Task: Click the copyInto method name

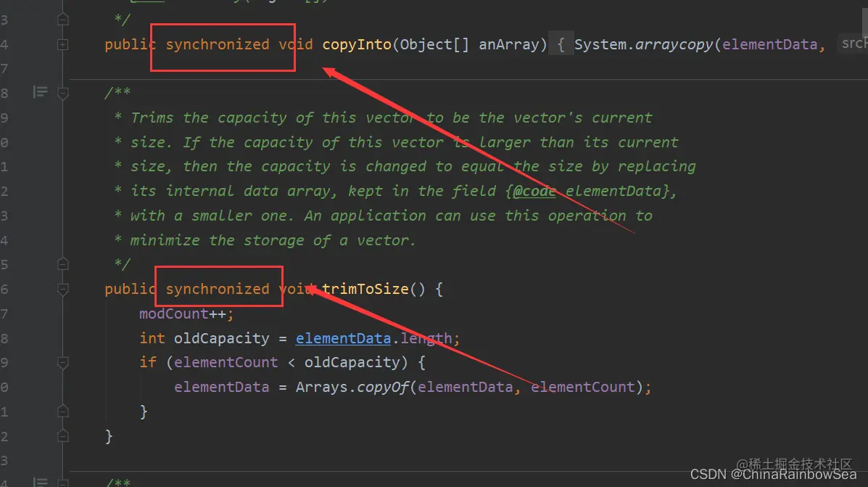Action: (x=357, y=44)
